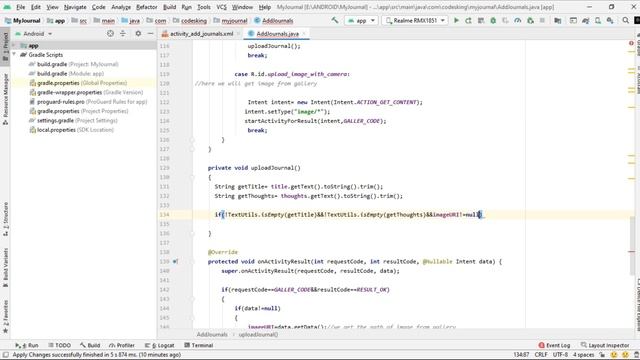Open the VCS menu
640x360 pixels.
pos(222,7)
